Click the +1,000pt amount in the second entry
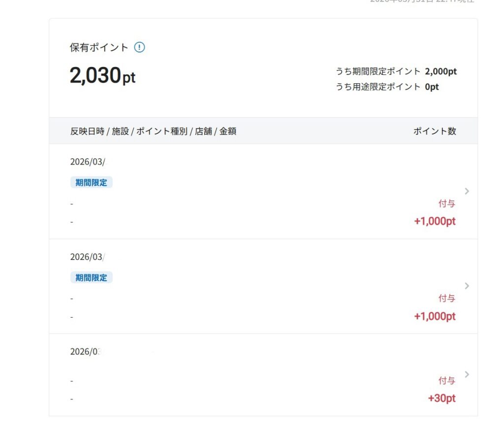 click(435, 316)
